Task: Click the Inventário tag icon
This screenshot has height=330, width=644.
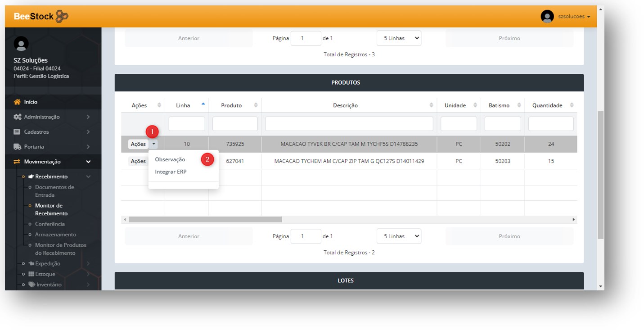Action: tap(32, 285)
